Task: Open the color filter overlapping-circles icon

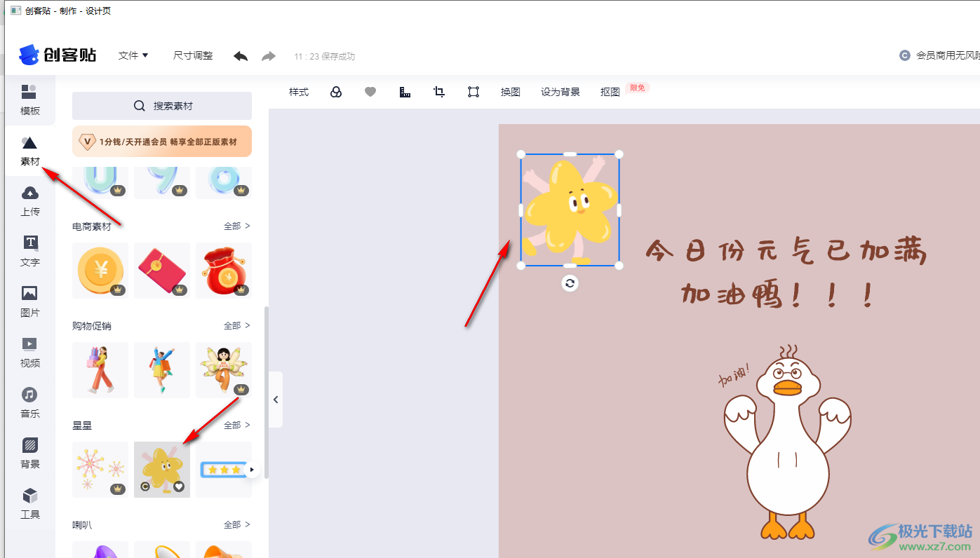Action: [336, 92]
